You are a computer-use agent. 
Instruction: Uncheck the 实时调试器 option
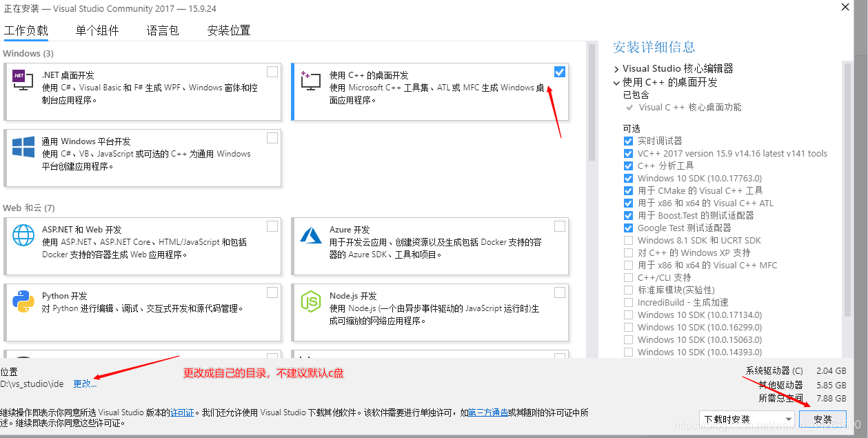tap(628, 141)
